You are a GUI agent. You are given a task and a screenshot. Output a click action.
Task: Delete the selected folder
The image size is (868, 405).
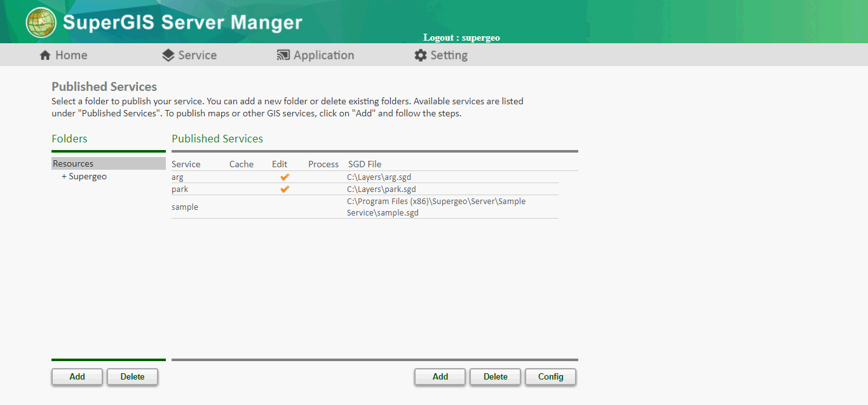[x=132, y=376]
